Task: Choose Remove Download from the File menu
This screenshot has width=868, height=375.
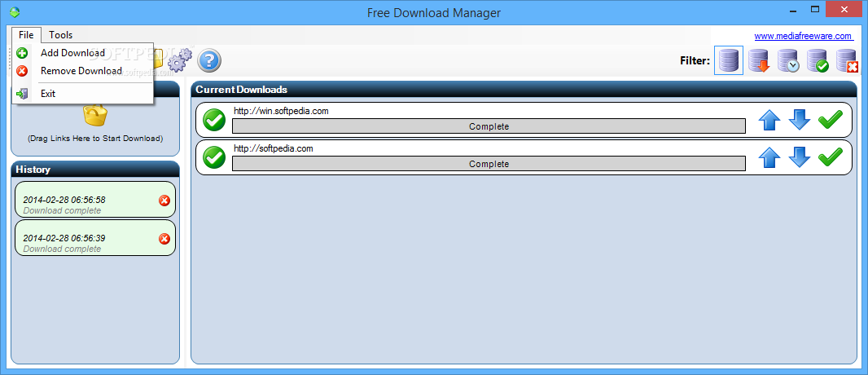Action: click(x=82, y=71)
